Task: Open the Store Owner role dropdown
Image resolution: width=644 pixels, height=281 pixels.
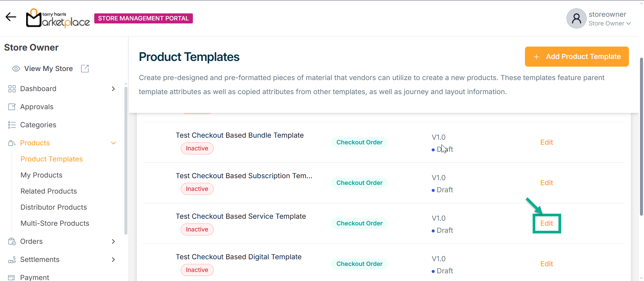Action: click(x=610, y=23)
